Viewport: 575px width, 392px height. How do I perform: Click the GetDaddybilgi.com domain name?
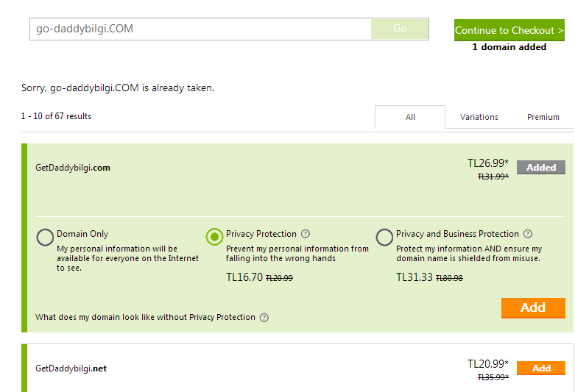click(73, 168)
